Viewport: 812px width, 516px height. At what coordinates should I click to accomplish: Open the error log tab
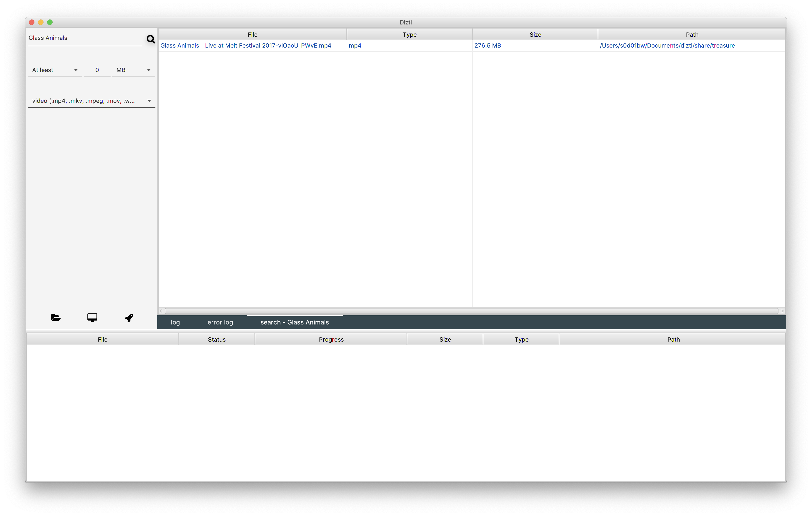(220, 322)
